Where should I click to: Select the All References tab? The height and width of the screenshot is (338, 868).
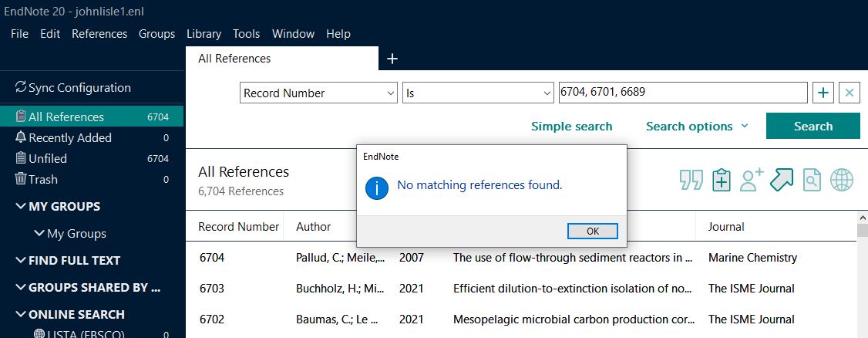click(282, 58)
